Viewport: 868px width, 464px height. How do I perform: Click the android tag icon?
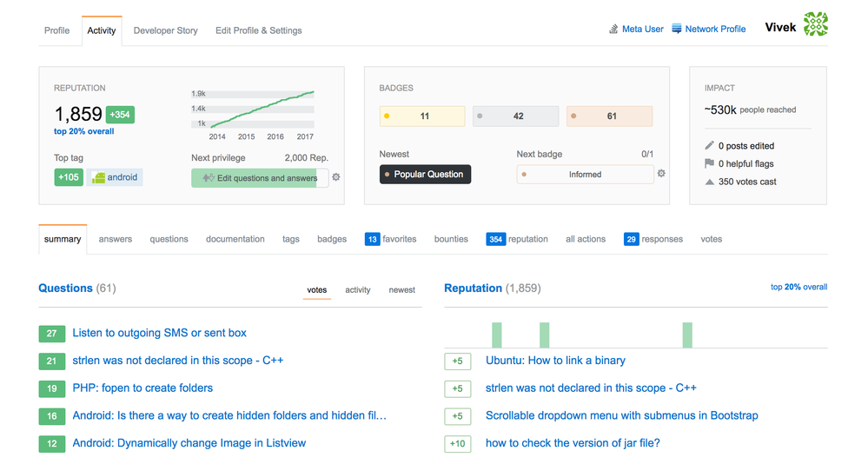(x=98, y=177)
